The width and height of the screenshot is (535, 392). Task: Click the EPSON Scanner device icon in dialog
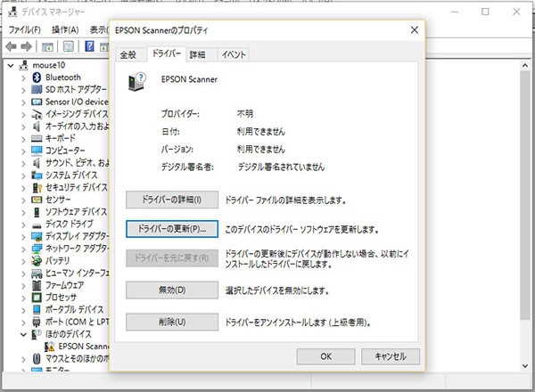pyautogui.click(x=136, y=81)
